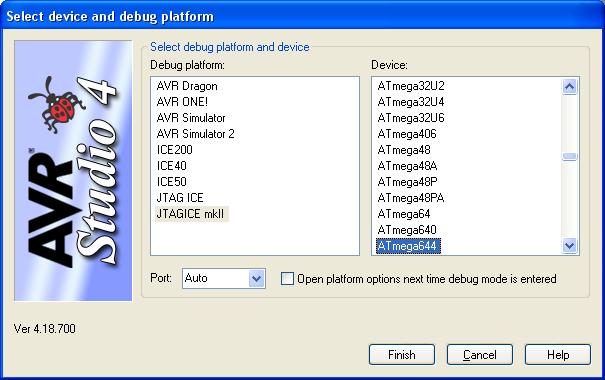Select ICE200 in Debug platform list

(x=174, y=150)
